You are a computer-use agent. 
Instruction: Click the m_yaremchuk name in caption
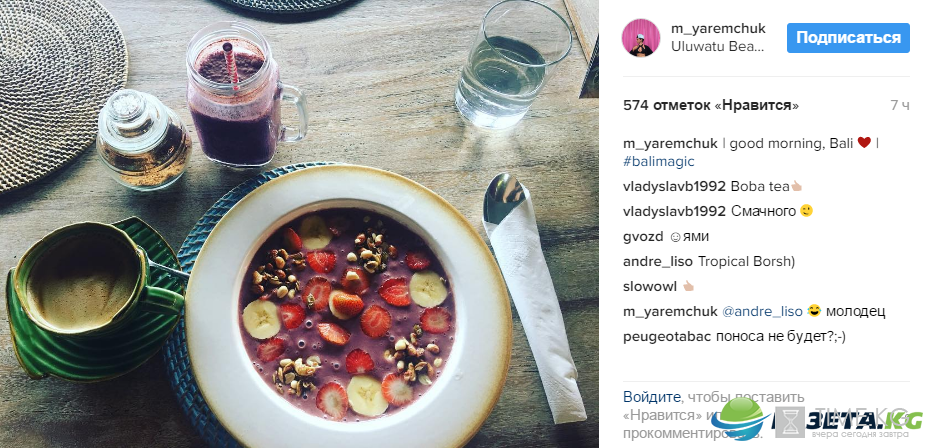click(670, 144)
